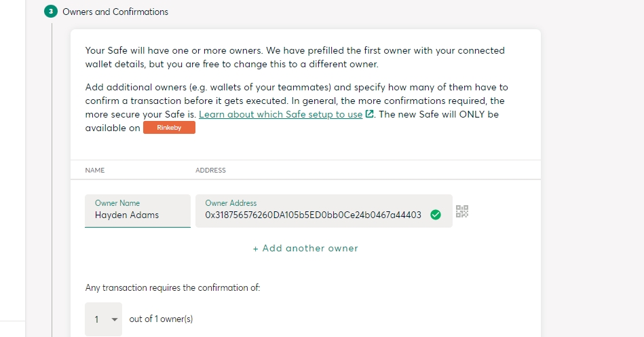Click the orange Rinkeby network badge
This screenshot has height=337, width=644.
pos(169,128)
